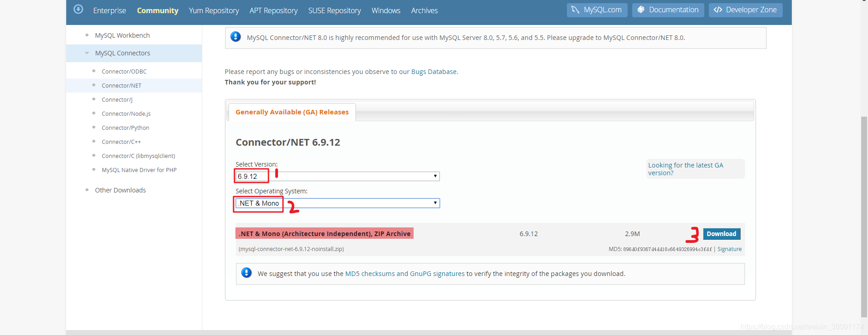Open MD5 checksums and GnuPG signatures link
The height and width of the screenshot is (335, 868).
(405, 274)
